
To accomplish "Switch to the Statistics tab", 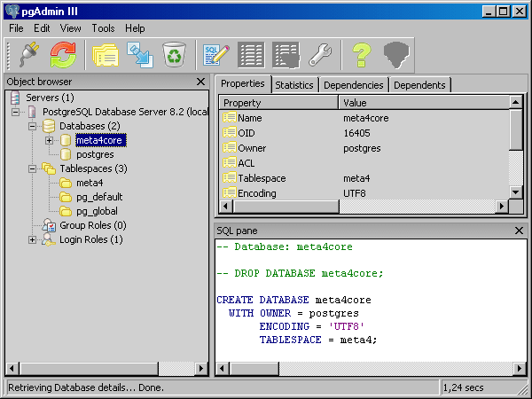I will (x=294, y=85).
